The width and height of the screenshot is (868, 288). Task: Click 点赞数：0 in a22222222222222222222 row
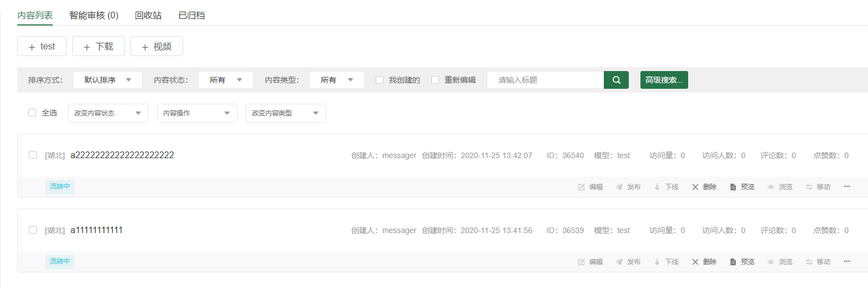831,155
